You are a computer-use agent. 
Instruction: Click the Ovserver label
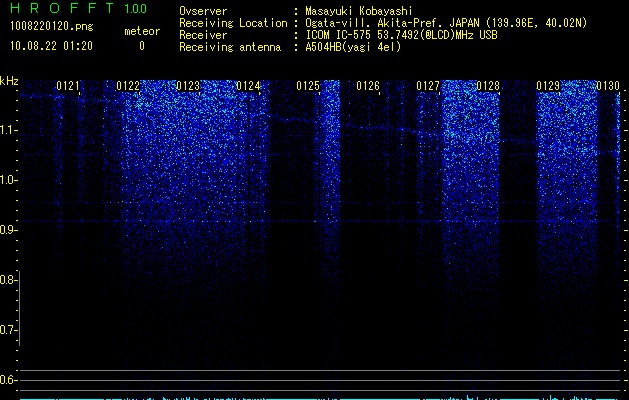point(203,11)
